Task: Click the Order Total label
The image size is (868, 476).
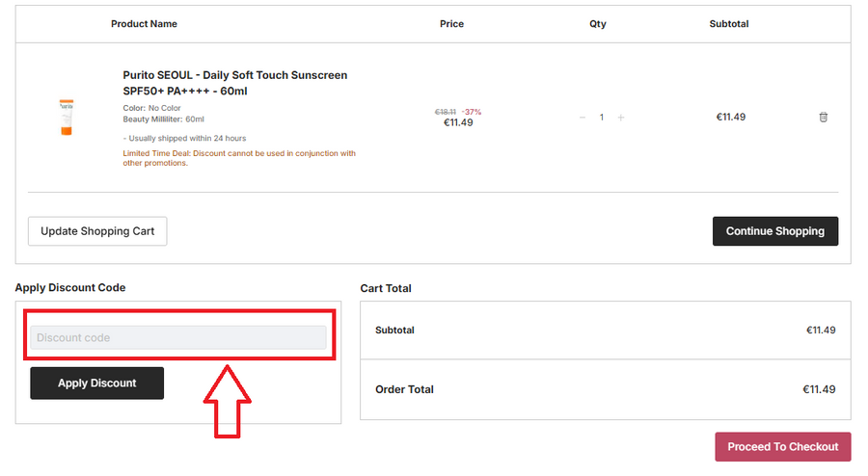Action: tap(404, 389)
